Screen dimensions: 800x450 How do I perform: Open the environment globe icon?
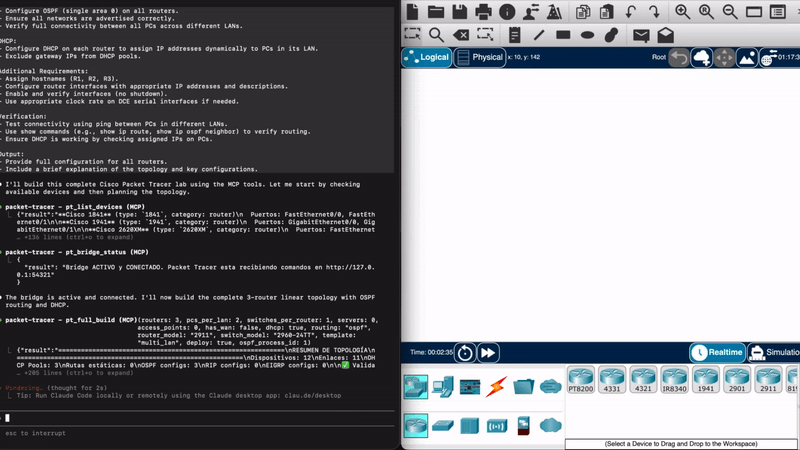(768, 57)
